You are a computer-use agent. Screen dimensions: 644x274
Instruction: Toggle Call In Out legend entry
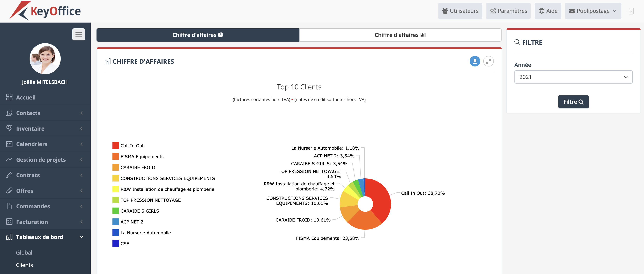tap(132, 146)
